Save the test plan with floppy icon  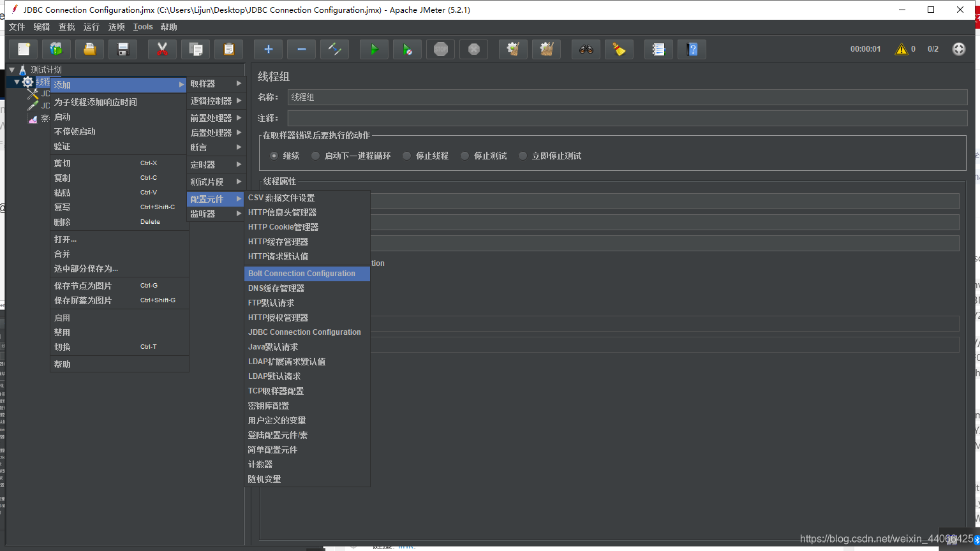pos(123,49)
